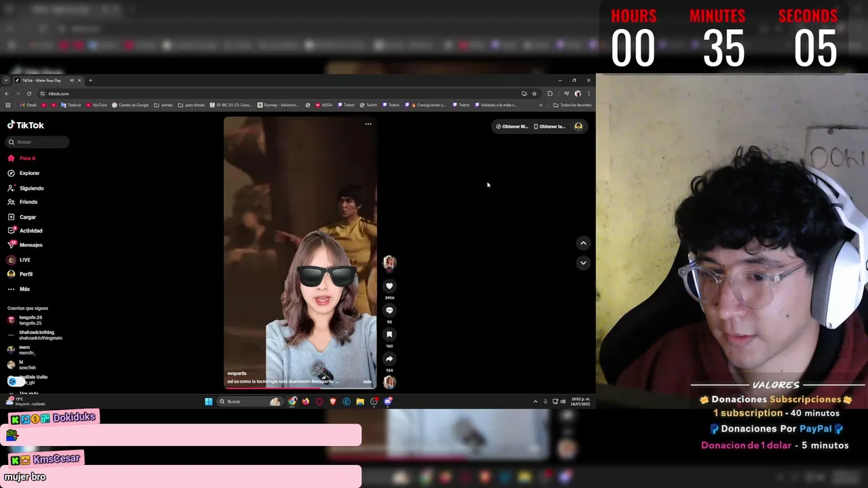
Task: Open the YouTube bookmark
Action: point(96,105)
